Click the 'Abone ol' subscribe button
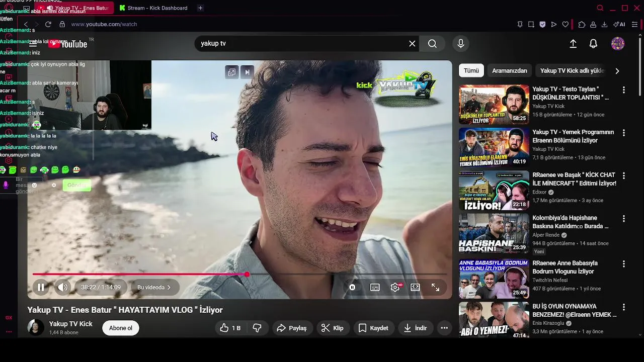644x362 pixels. pos(121,328)
